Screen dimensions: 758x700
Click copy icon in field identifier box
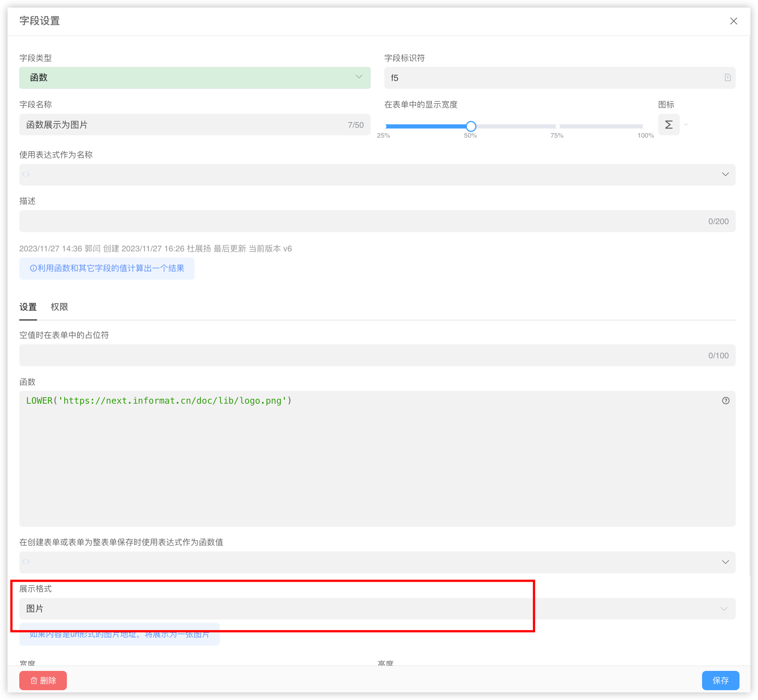727,77
